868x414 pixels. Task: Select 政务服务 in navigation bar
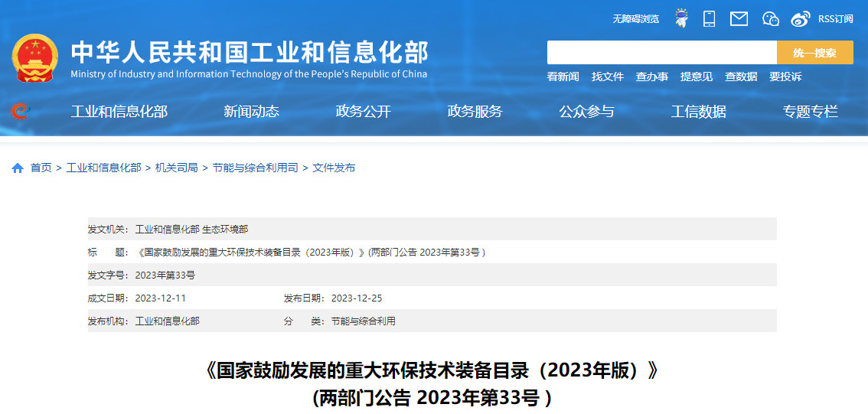pos(475,112)
